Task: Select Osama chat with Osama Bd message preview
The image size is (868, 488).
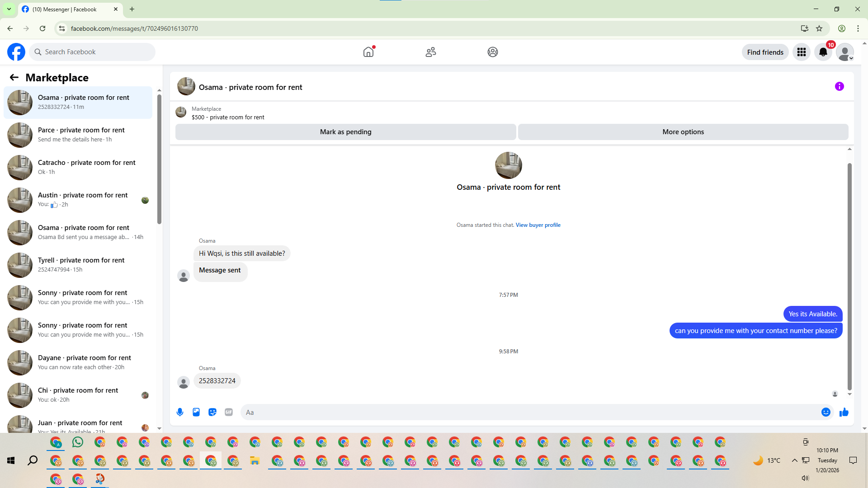Action: tap(78, 233)
